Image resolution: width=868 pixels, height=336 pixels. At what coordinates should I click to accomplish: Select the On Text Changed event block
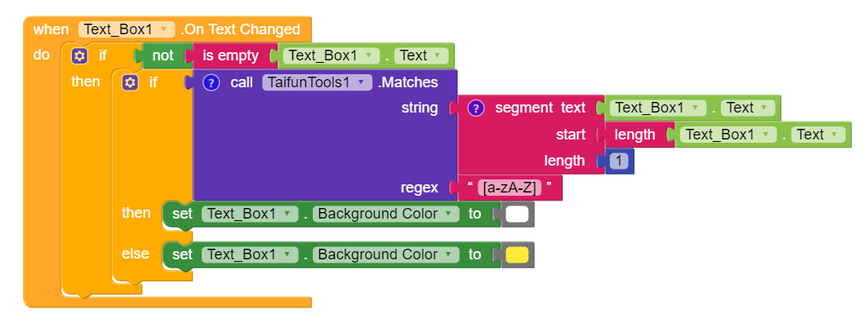click(x=241, y=29)
